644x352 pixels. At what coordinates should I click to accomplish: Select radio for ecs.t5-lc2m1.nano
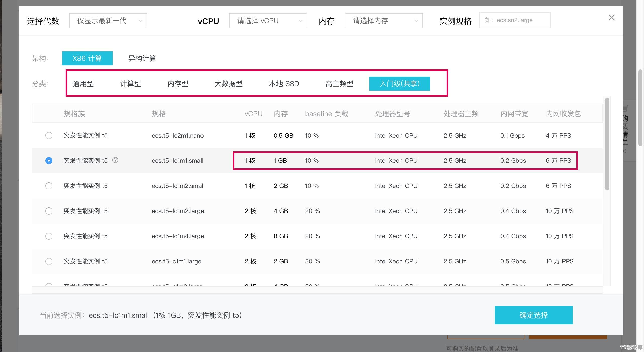[x=49, y=135]
